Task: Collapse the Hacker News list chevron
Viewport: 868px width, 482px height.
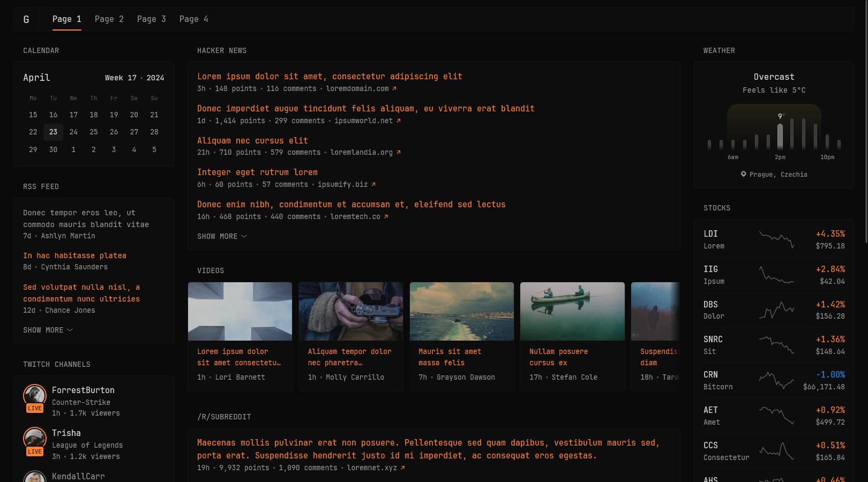Action: [x=244, y=236]
